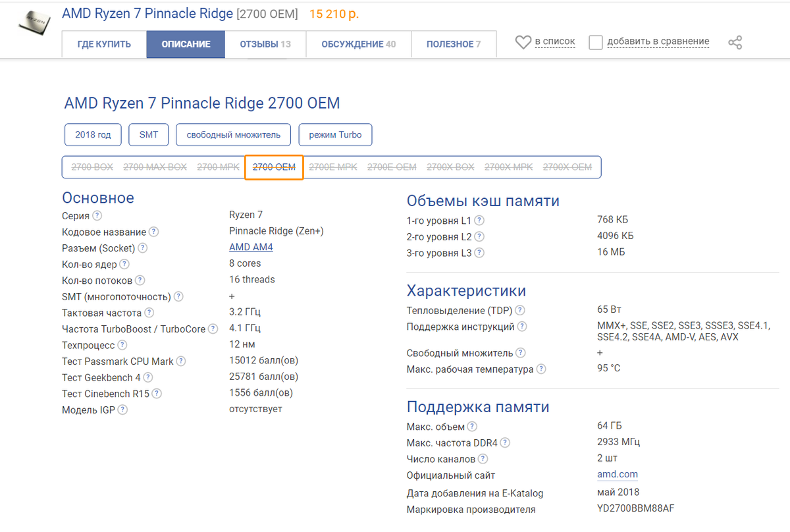Select the ОПИСАНИЕ tab

pyautogui.click(x=186, y=44)
